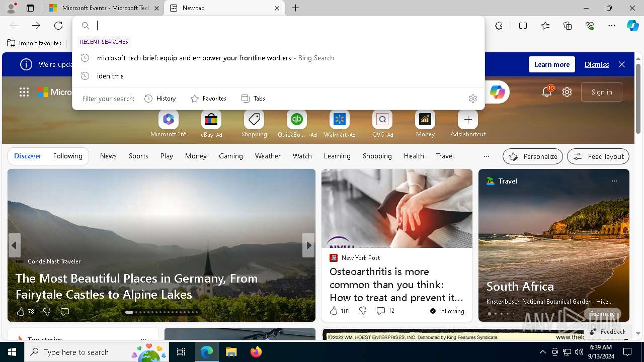Open the QVC shortcut tile
644x362 pixels.
[x=382, y=124]
